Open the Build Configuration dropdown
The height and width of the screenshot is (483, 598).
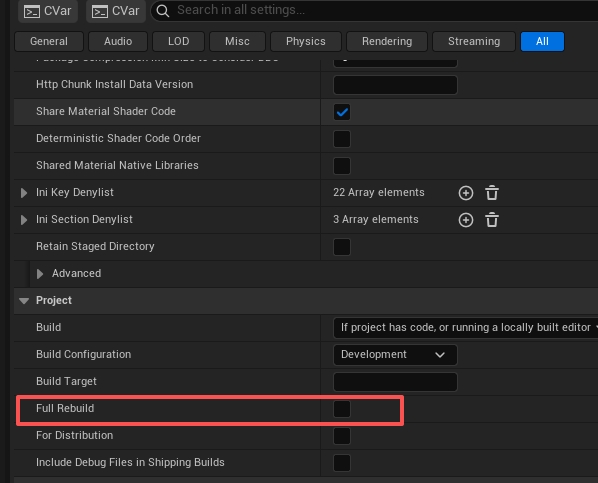(x=395, y=355)
